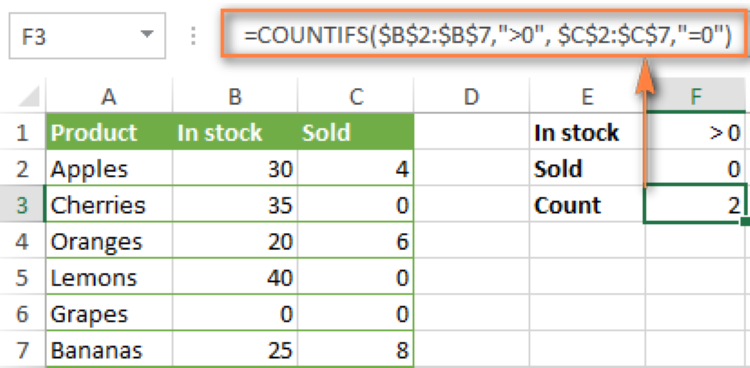The image size is (750, 368).
Task: Click Bananas sold value 8
Action: click(x=356, y=350)
